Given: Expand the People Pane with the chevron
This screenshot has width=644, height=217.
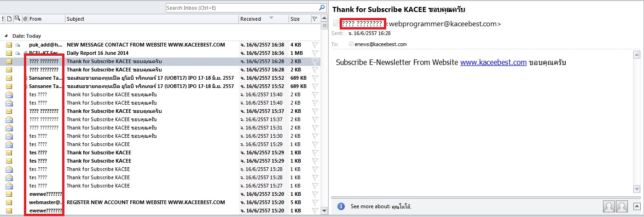Looking at the screenshot, I should 637,206.
